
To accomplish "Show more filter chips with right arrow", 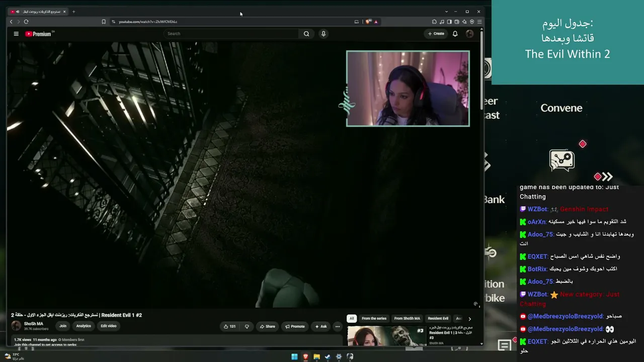I will point(469,319).
